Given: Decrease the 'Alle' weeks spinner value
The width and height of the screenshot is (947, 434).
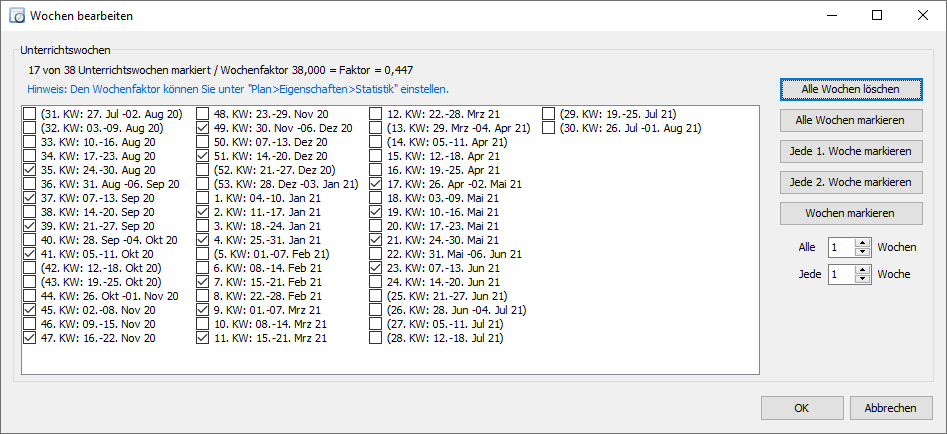Looking at the screenshot, I should coord(863,251).
